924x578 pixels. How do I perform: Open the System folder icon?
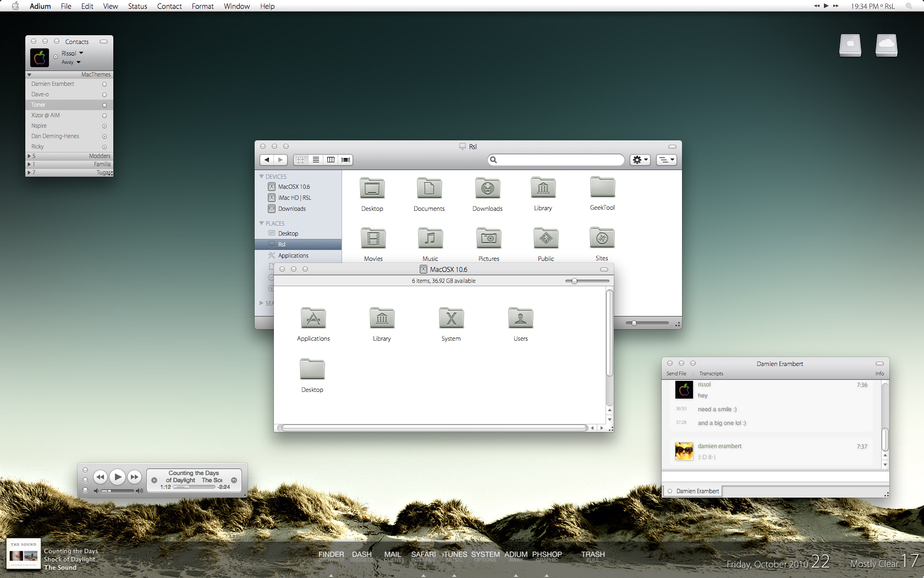pyautogui.click(x=451, y=318)
